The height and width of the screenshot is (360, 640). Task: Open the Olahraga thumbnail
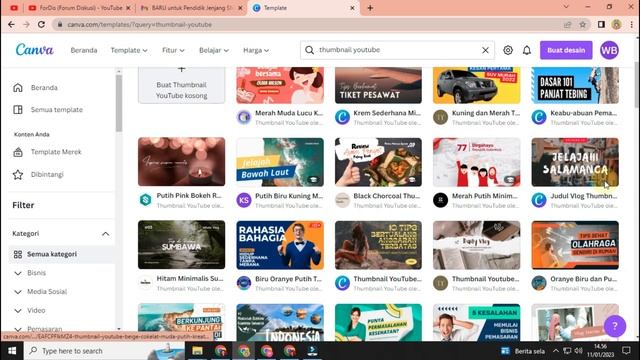(575, 245)
